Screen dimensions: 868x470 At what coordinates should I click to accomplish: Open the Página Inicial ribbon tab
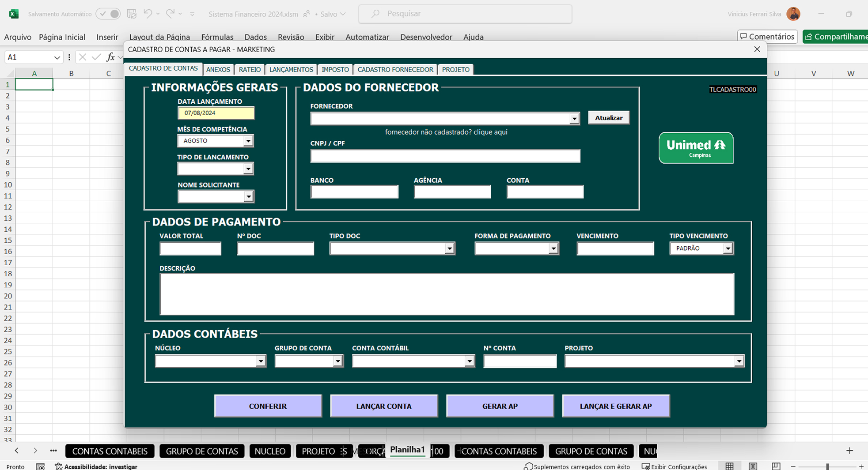click(62, 37)
